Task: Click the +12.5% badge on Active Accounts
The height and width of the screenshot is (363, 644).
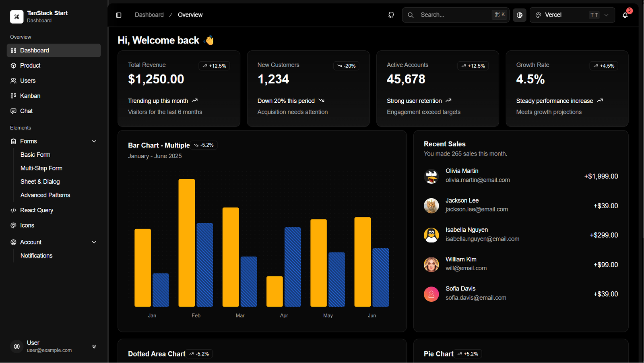Action: [473, 66]
